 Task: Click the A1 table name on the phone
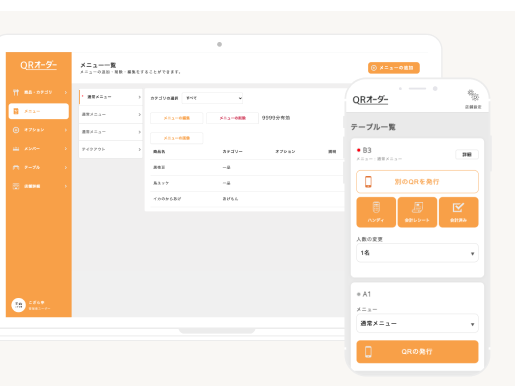[367, 294]
